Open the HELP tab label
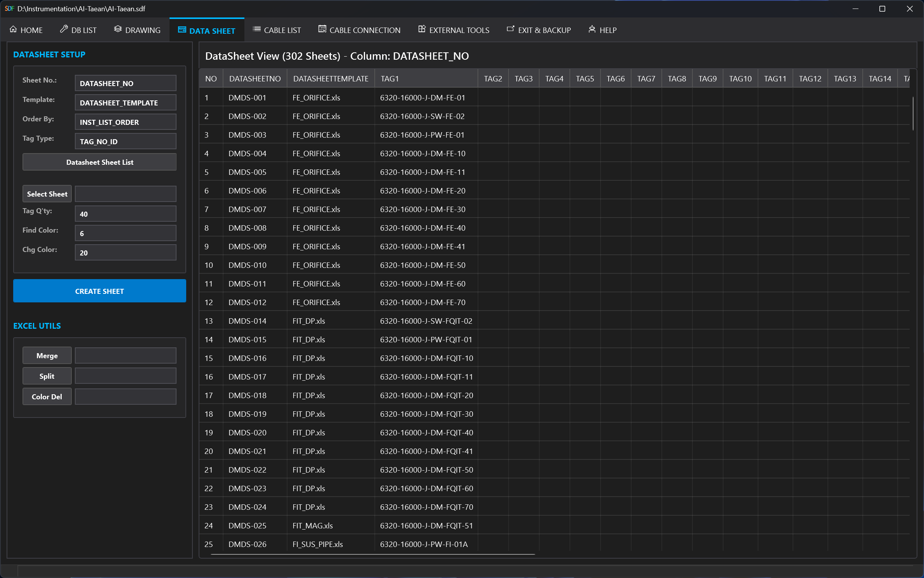The image size is (924, 578). (x=608, y=30)
